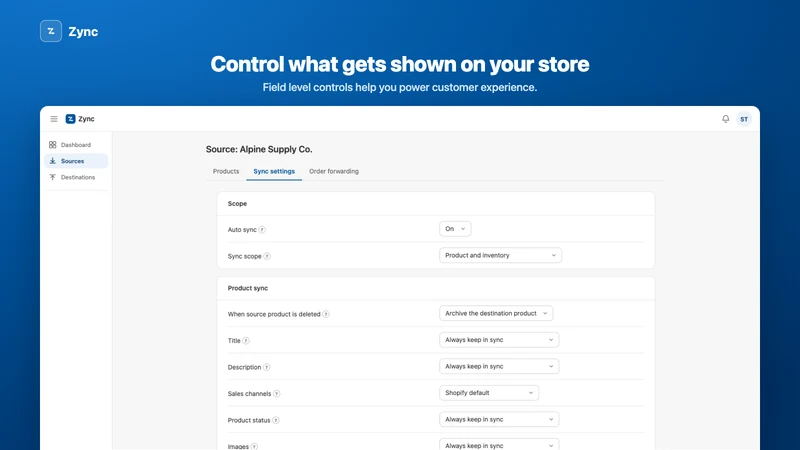Switch to the Products tab
This screenshot has height=450, width=800.
[226, 171]
